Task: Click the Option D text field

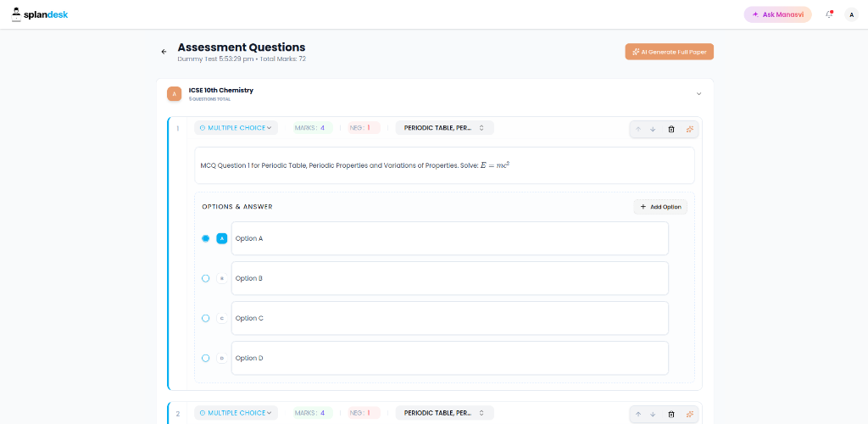Action: 449,358
